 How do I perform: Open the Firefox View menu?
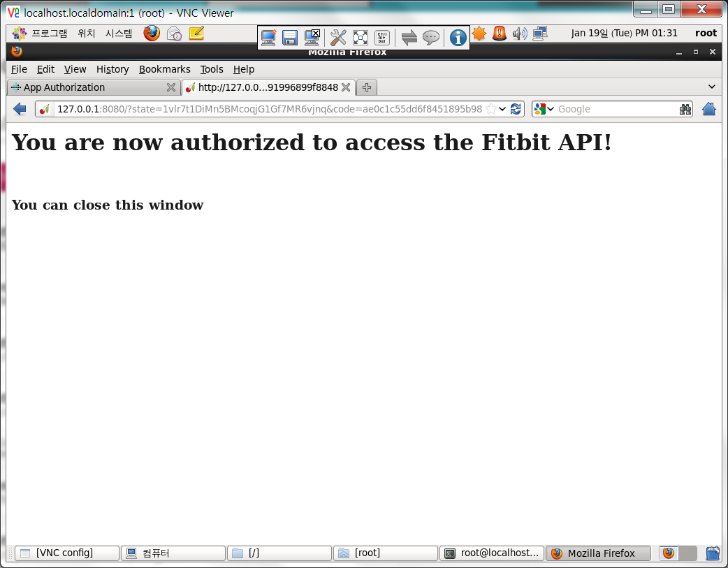coord(75,69)
